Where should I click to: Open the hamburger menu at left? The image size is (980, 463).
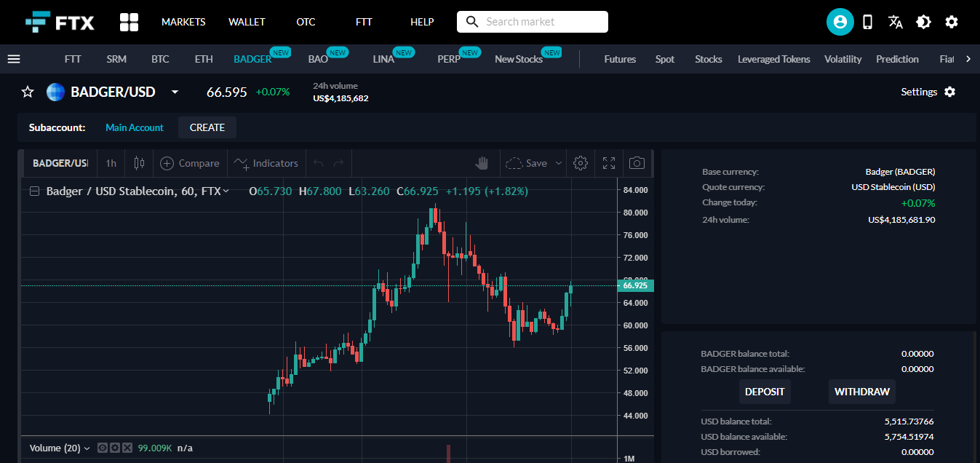click(x=14, y=59)
